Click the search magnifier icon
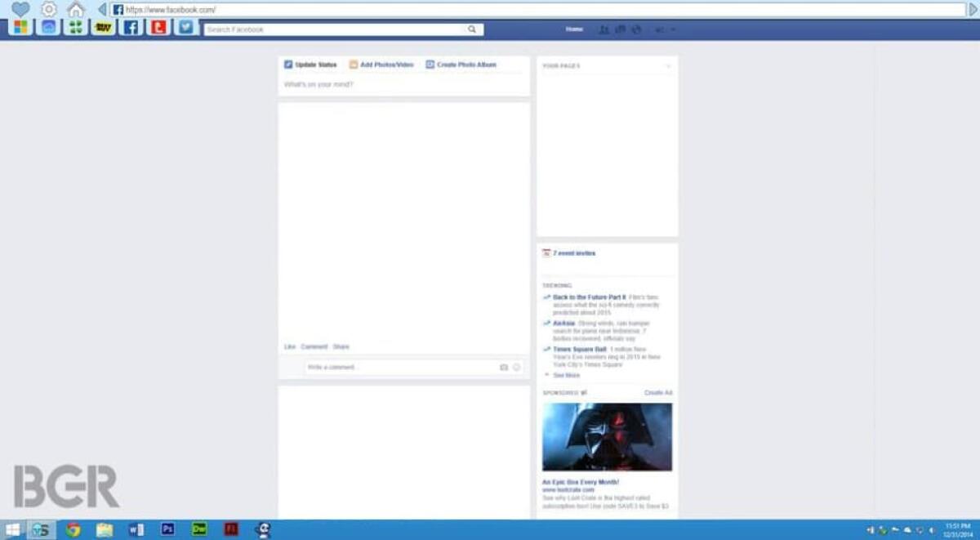The image size is (980, 540). coord(472,29)
